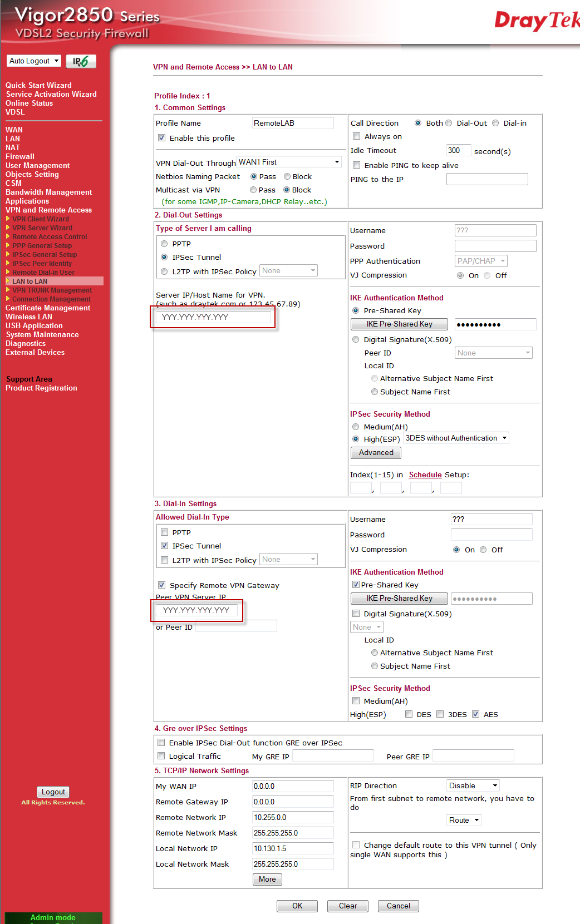The width and height of the screenshot is (580, 924).
Task: Open the High(ESP) 3DES encryption dropdown
Action: tap(456, 438)
